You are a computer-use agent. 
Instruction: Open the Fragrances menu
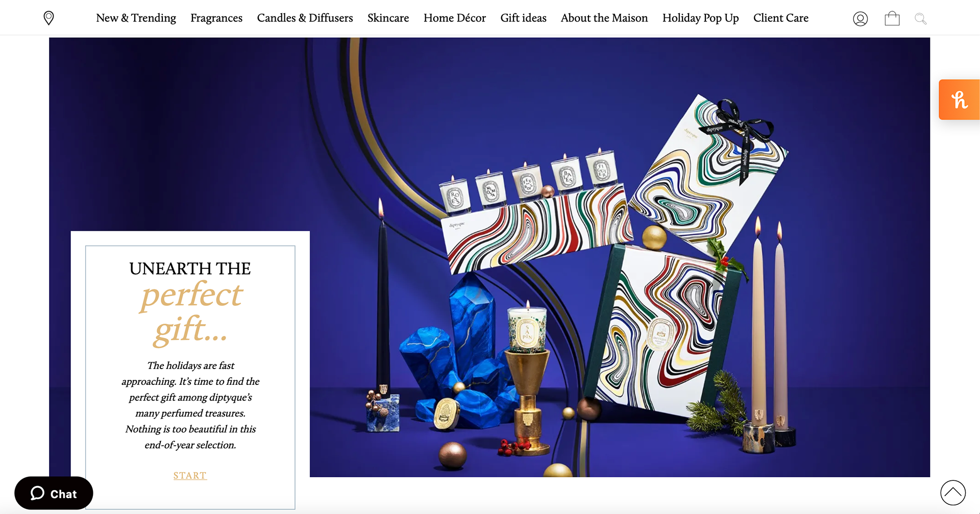216,18
